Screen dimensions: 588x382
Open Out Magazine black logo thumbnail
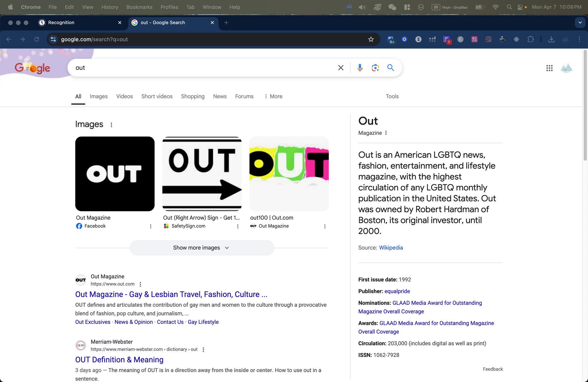[x=115, y=174]
